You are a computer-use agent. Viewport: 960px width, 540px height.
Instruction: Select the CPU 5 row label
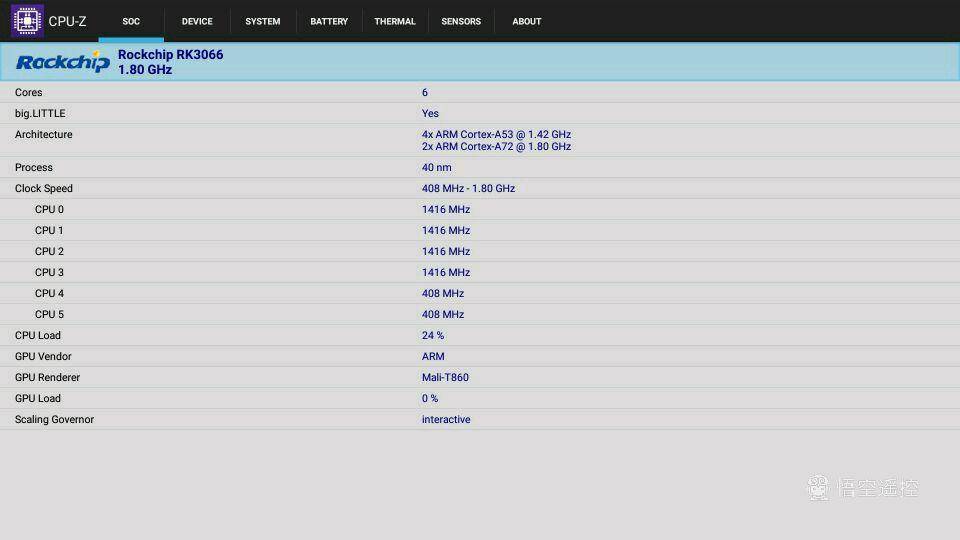coord(49,314)
